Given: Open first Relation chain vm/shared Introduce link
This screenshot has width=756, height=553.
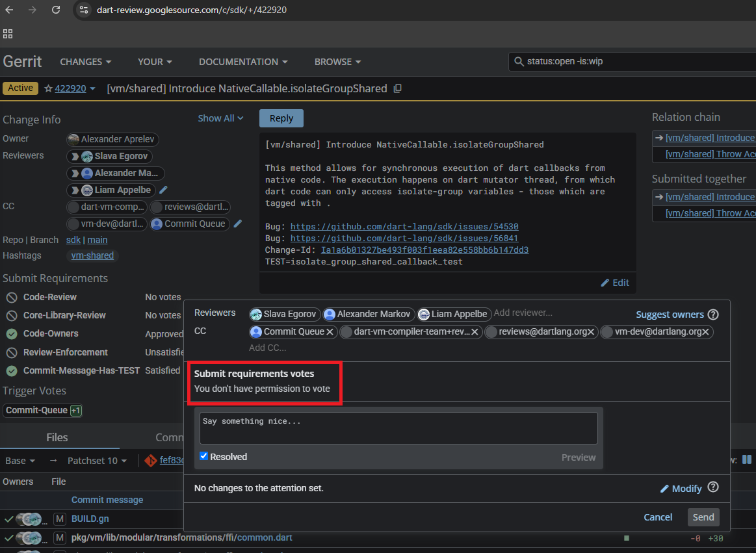Looking at the screenshot, I should click(x=710, y=138).
